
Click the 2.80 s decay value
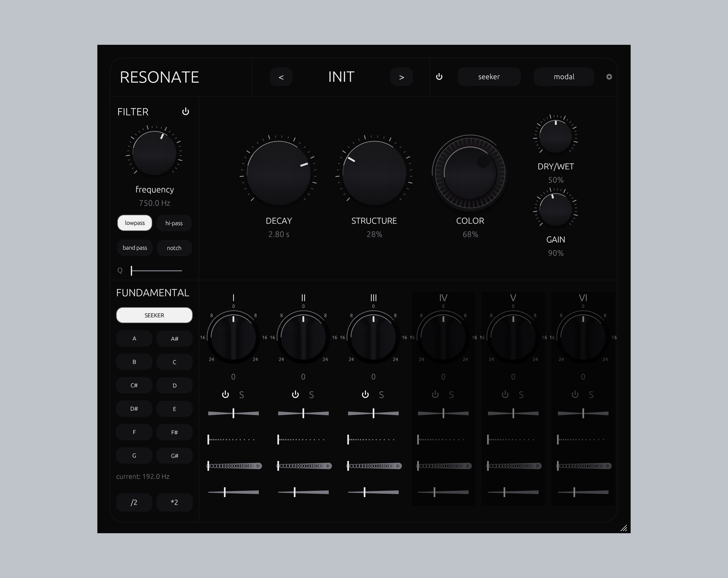(x=278, y=234)
